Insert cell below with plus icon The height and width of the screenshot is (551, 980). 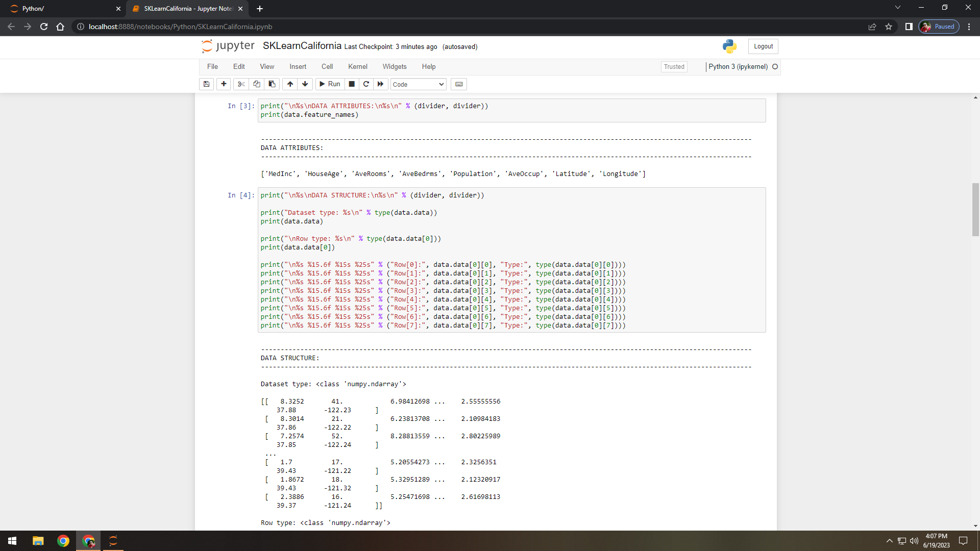(x=224, y=84)
